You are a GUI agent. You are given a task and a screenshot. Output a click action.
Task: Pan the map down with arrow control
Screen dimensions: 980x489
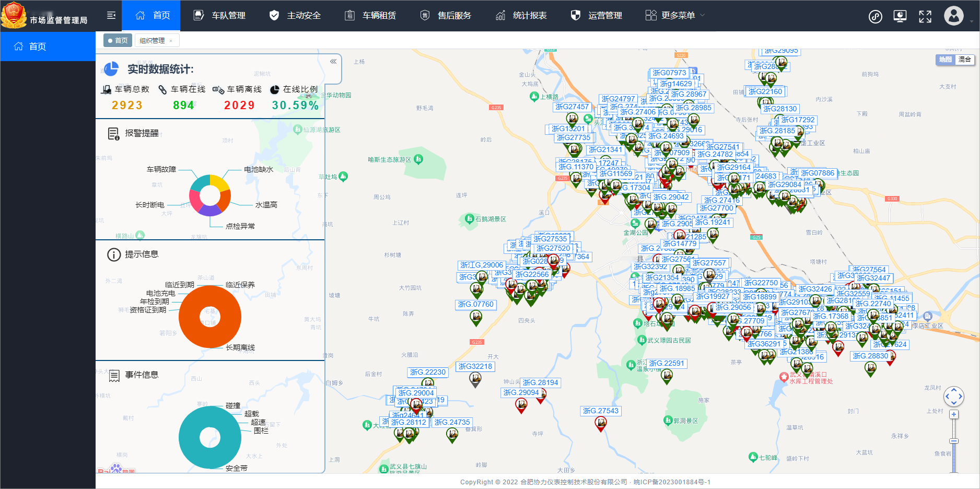pos(954,403)
